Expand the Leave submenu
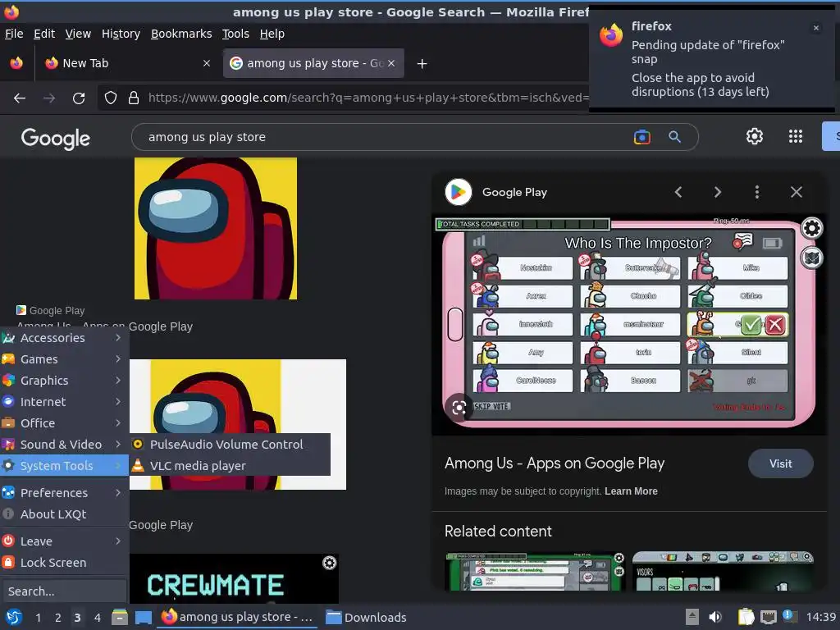The height and width of the screenshot is (630, 840). click(64, 541)
